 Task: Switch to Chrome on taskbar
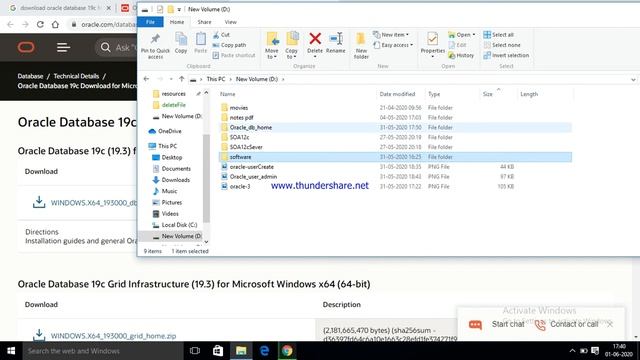[x=287, y=351]
